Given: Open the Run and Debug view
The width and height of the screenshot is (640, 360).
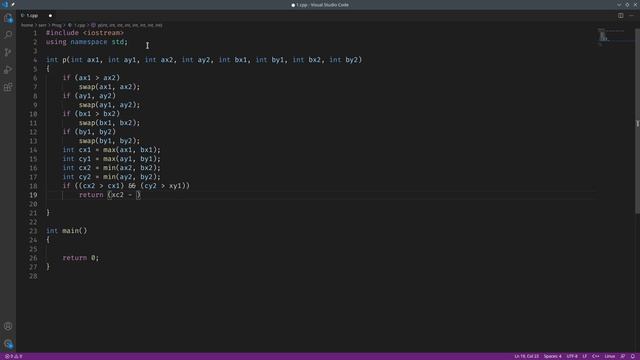Looking at the screenshot, I should point(8,70).
